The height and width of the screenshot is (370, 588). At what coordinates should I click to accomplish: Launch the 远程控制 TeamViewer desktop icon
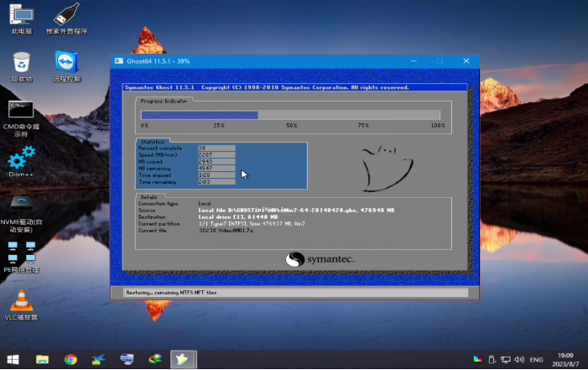[x=67, y=67]
